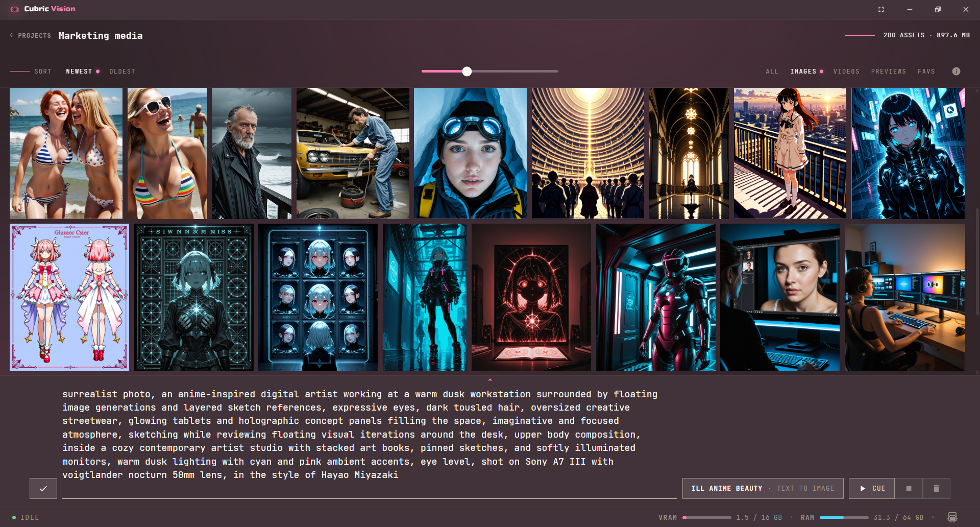Collapse the prompt panel with the small arrow
The width and height of the screenshot is (980, 527).
490,379
